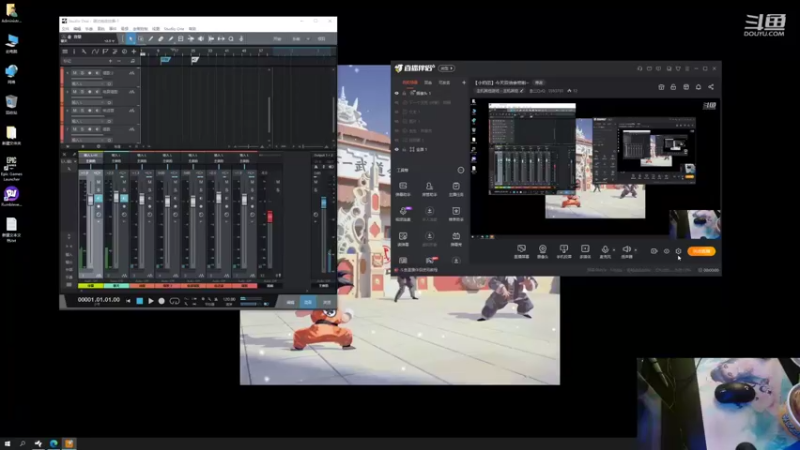The height and width of the screenshot is (450, 800).
Task: Mute the first track in the arrangement
Action: [74, 73]
